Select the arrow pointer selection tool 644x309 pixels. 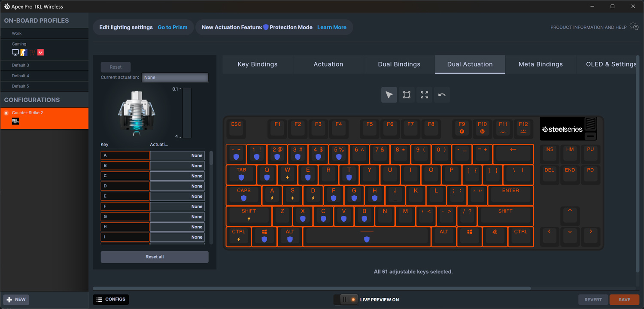point(389,95)
